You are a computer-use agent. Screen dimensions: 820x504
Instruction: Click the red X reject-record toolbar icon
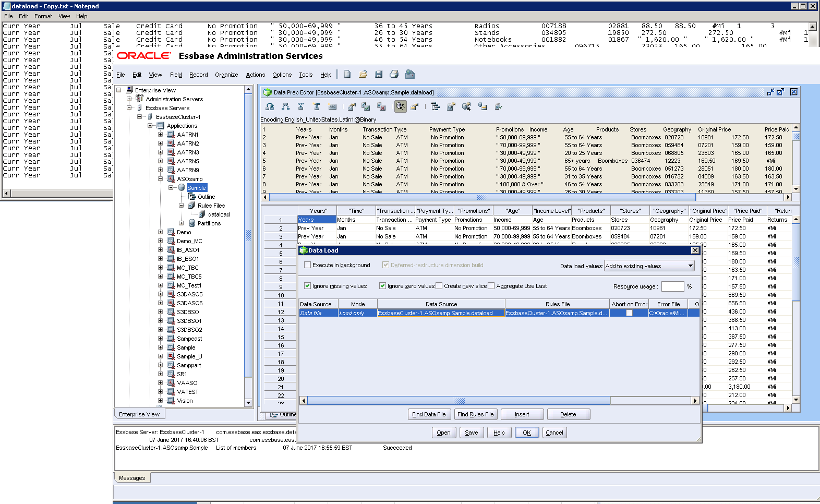click(x=381, y=106)
